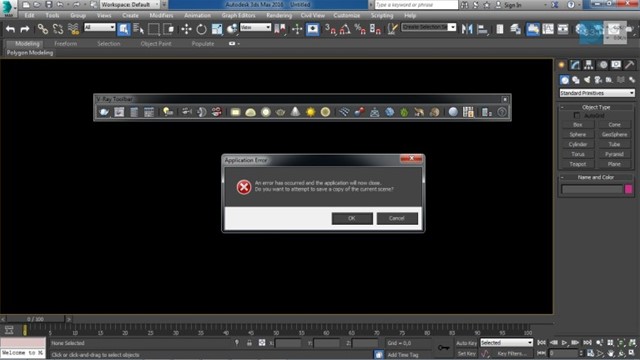
Task: Toggle the Percent Snap icon
Action: [360, 29]
